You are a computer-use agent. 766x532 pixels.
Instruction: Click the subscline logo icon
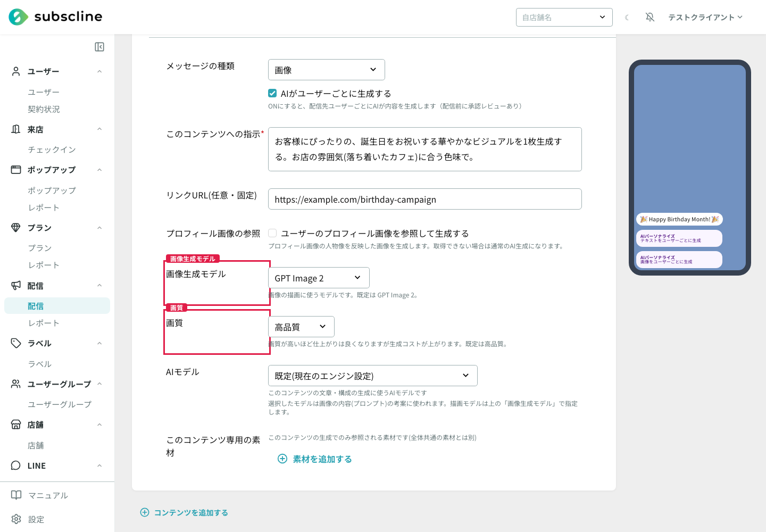pos(18,17)
